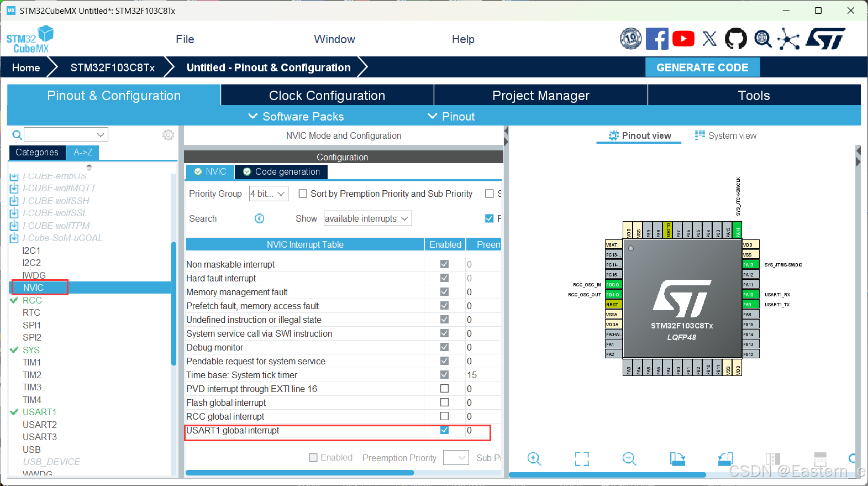
Task: Collapse the pinout pane using right-edge arrows
Action: coord(858,156)
